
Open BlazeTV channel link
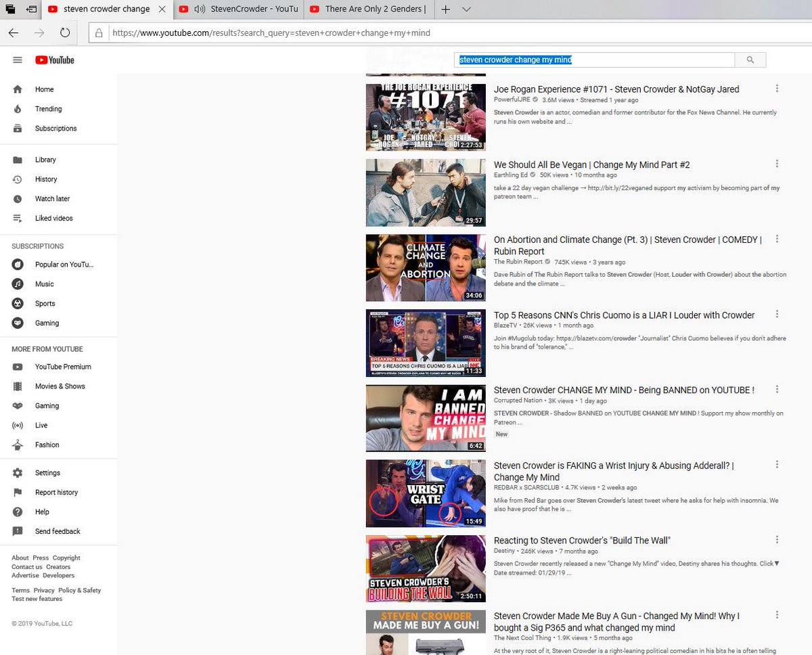click(x=507, y=325)
